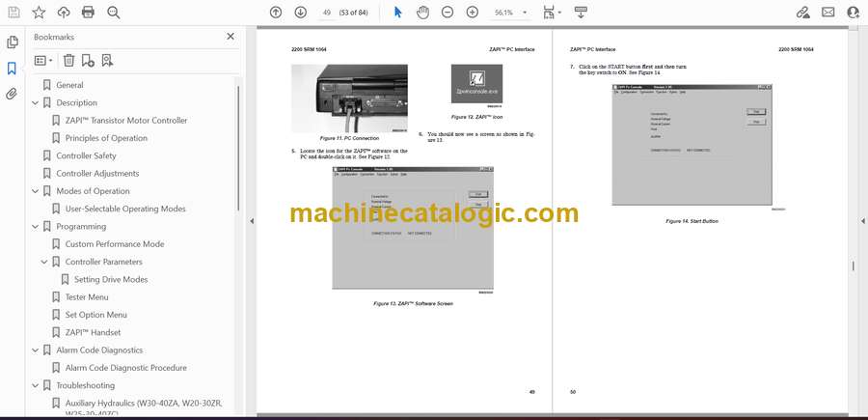This screenshot has height=420, width=868.
Task: Collapse the Controller Parameters bookmark
Action: (44, 262)
